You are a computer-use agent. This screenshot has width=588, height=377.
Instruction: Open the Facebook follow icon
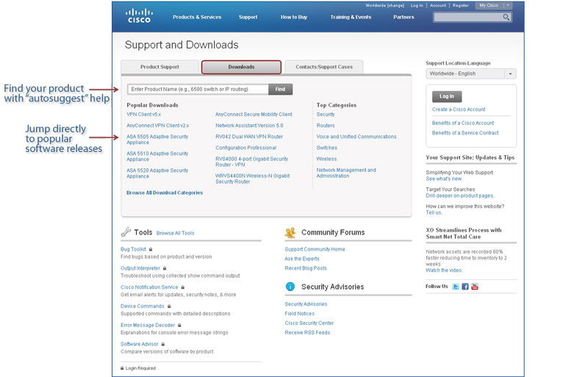465,287
